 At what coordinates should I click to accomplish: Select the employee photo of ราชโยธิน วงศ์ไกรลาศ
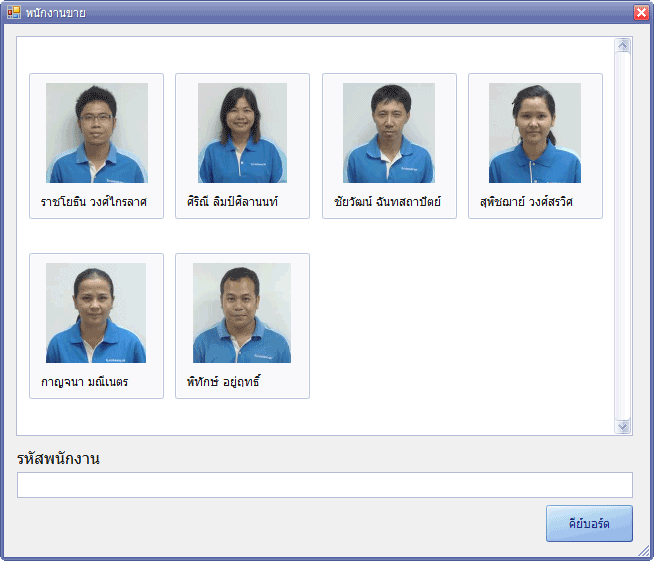click(x=96, y=133)
